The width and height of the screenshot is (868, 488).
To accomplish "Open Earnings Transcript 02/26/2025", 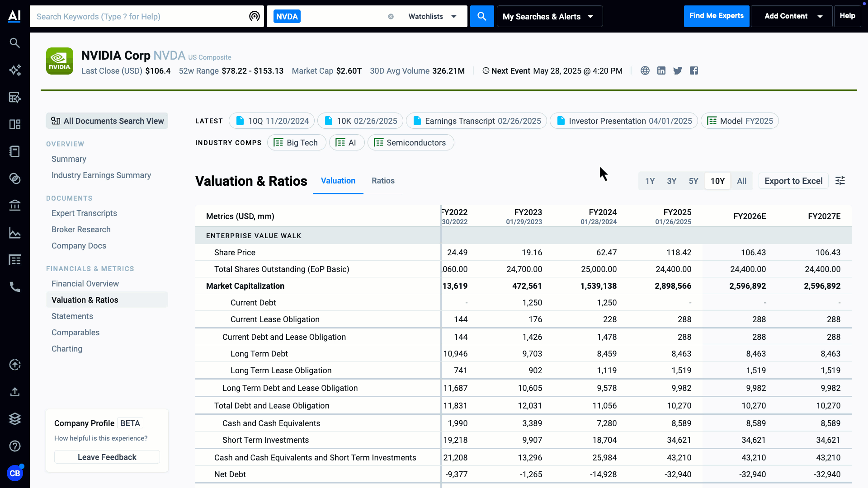I will 476,121.
